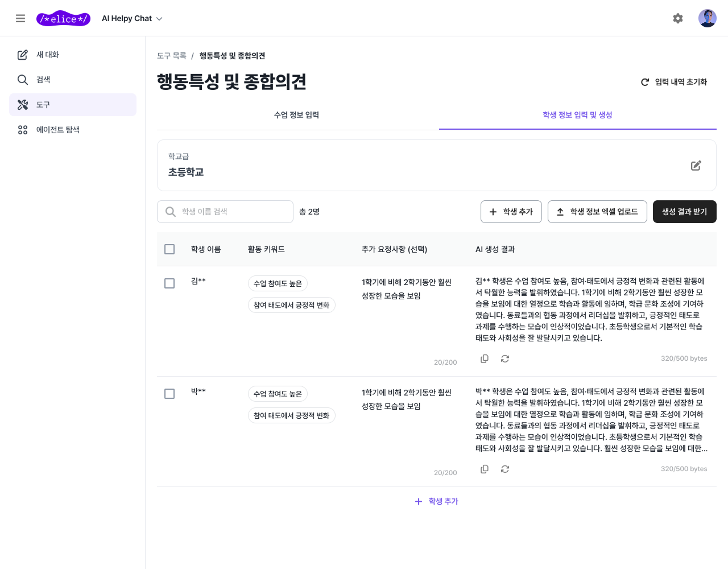The width and height of the screenshot is (728, 569).
Task: Select the checkbox for student 김**
Action: 169,283
